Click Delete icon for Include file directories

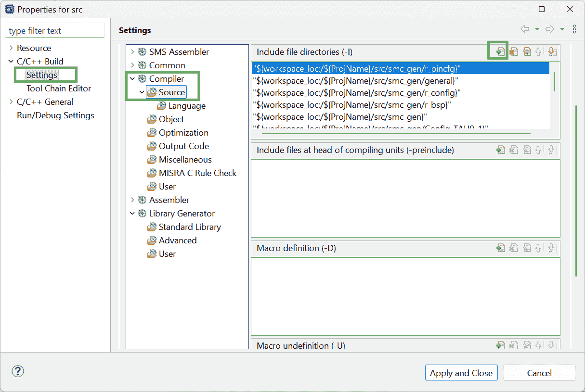514,51
